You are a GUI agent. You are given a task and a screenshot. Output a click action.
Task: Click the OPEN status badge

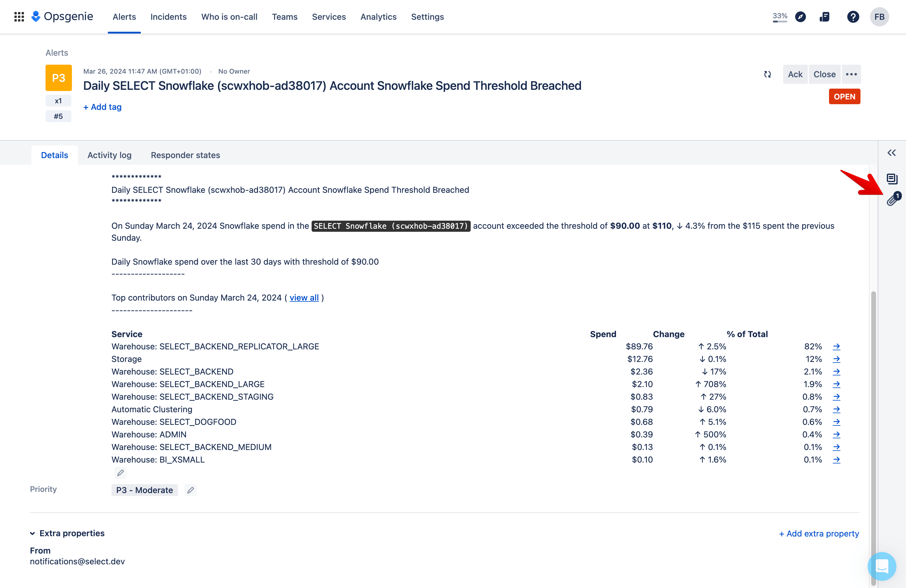point(844,97)
